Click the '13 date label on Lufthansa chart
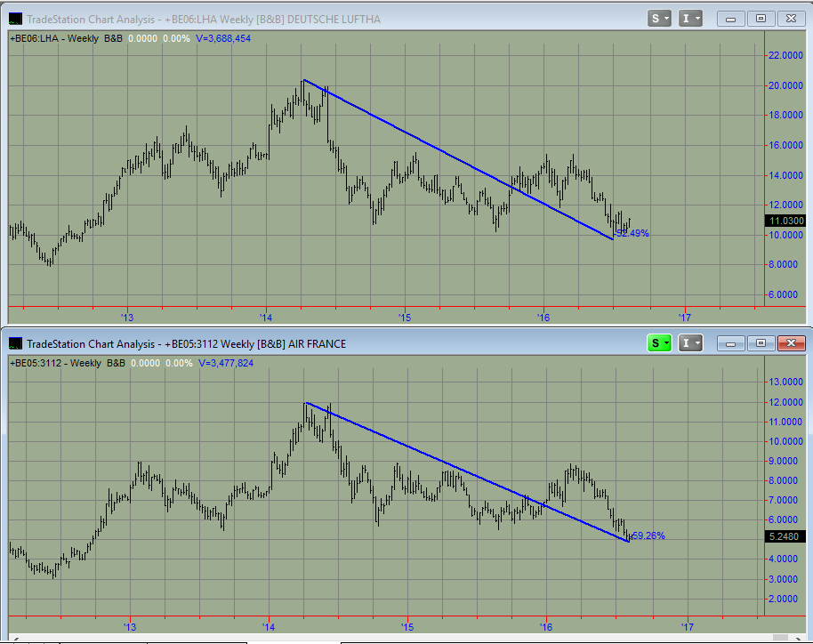The width and height of the screenshot is (813, 644). (127, 318)
